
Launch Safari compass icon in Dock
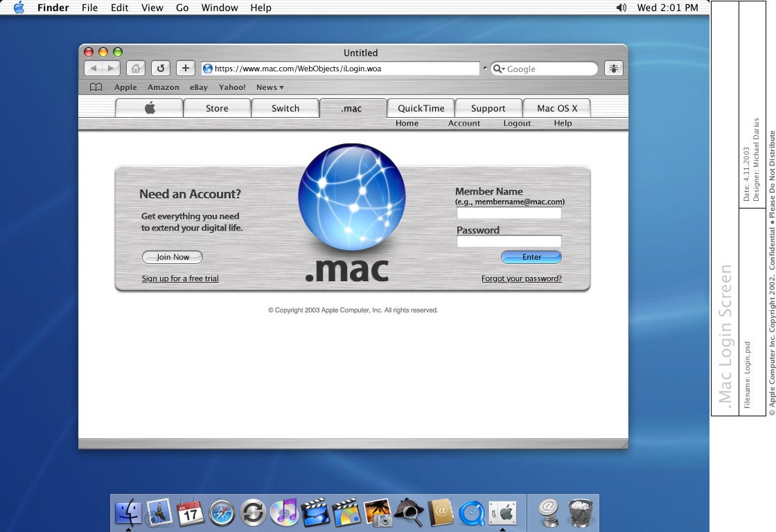click(221, 513)
